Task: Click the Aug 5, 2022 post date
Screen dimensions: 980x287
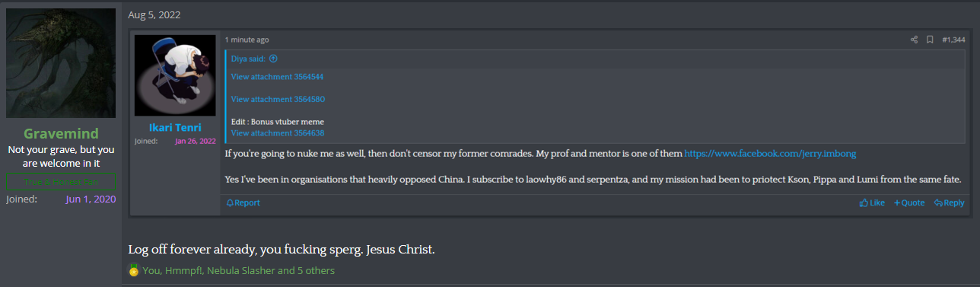Action: 154,14
